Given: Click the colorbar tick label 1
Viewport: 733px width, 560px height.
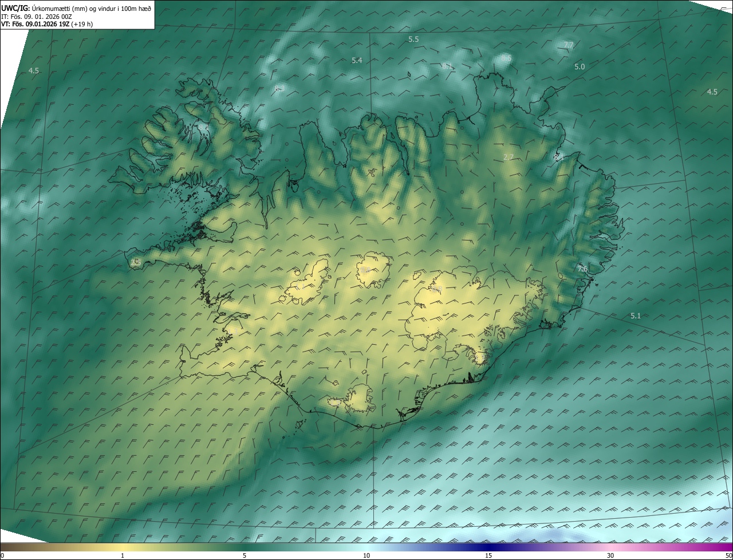Looking at the screenshot, I should [123, 555].
